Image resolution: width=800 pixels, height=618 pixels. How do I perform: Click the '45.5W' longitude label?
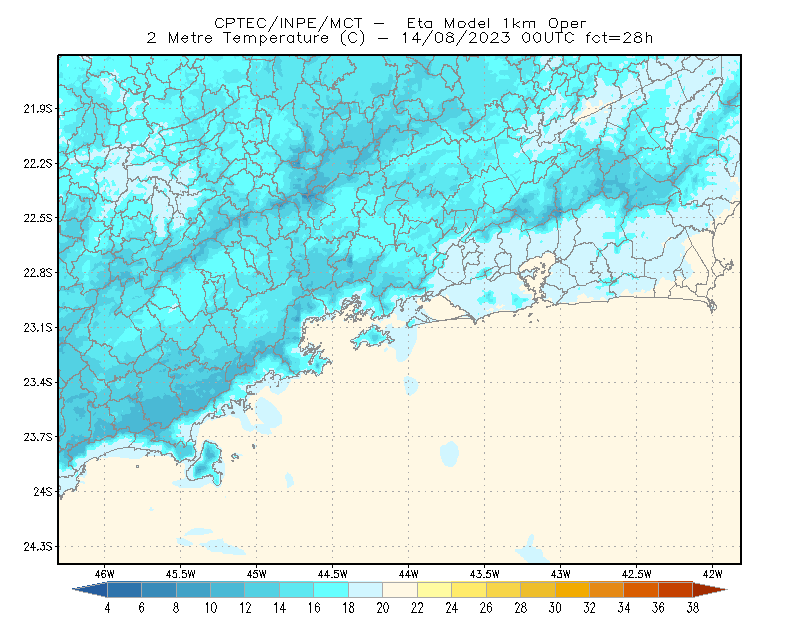[x=181, y=574]
